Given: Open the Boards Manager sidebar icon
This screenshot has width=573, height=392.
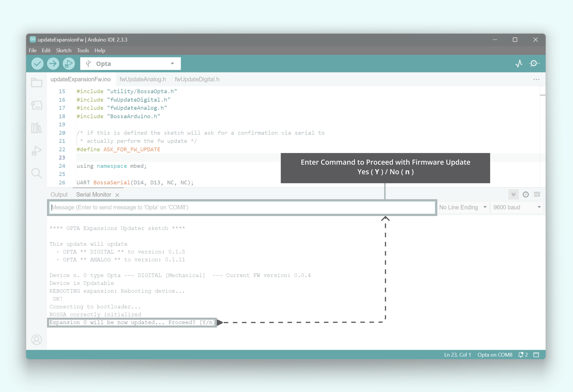Looking at the screenshot, I should point(37,105).
